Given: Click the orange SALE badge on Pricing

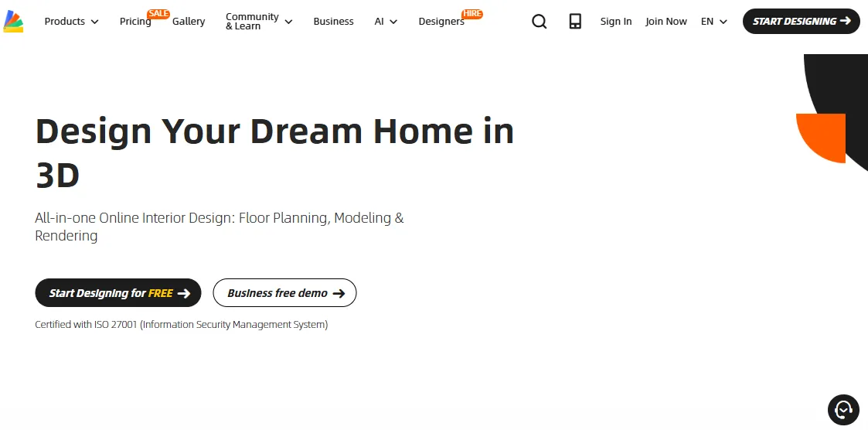Looking at the screenshot, I should tap(158, 13).
